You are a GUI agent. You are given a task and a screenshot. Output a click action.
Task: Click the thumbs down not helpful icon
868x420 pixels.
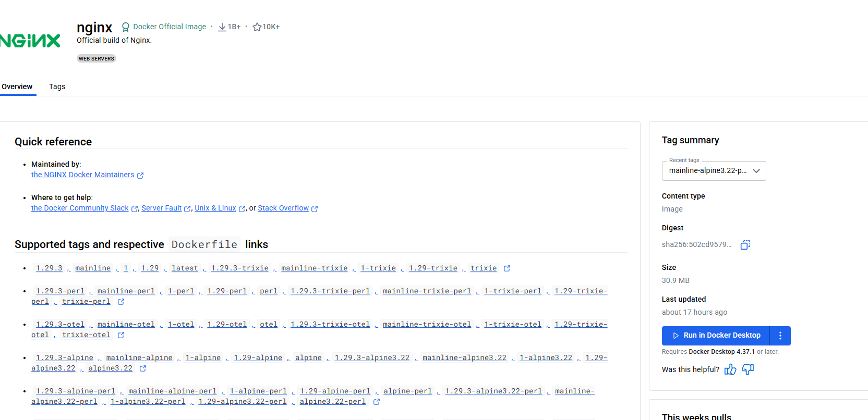click(748, 369)
